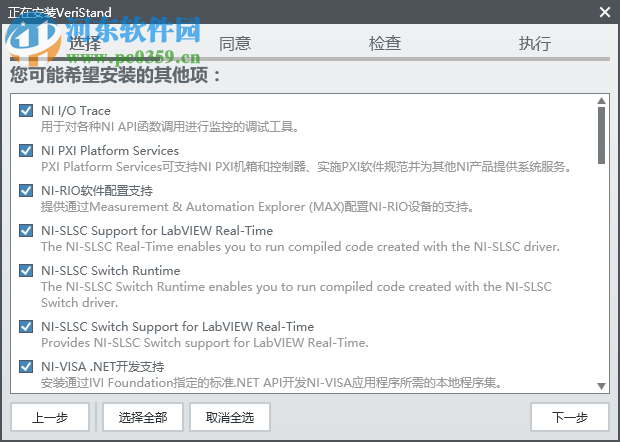620x442 pixels.
Task: Click the scroll down arrow of the list
Action: pos(601,386)
